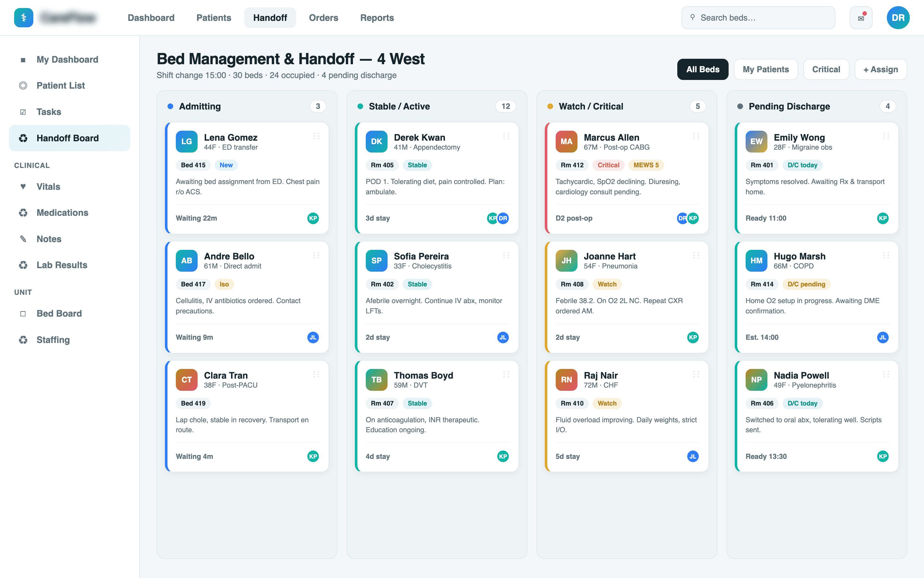The image size is (924, 578).
Task: Open the Patients top navigation tab
Action: (214, 18)
